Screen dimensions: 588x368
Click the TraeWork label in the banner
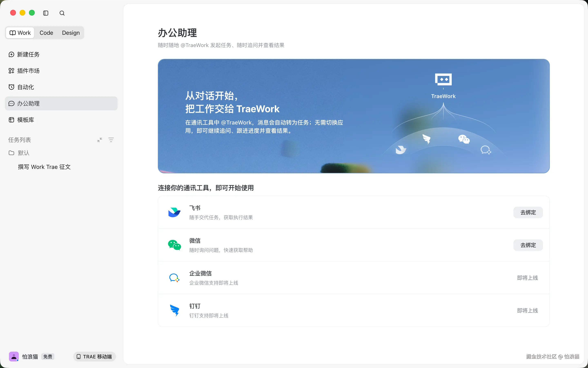(x=443, y=96)
